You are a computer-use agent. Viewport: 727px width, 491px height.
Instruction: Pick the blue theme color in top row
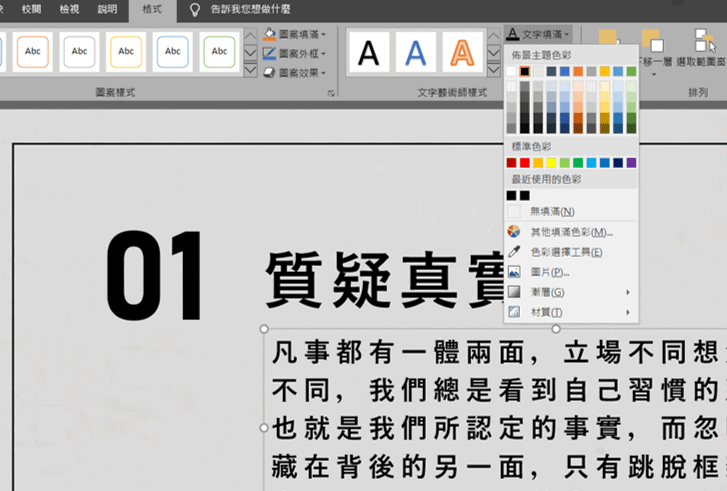point(565,71)
